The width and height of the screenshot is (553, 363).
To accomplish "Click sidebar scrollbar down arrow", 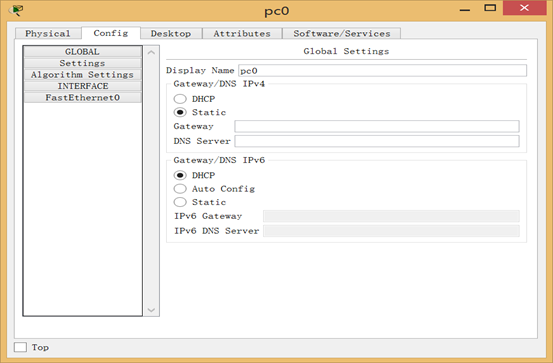I will 151,310.
